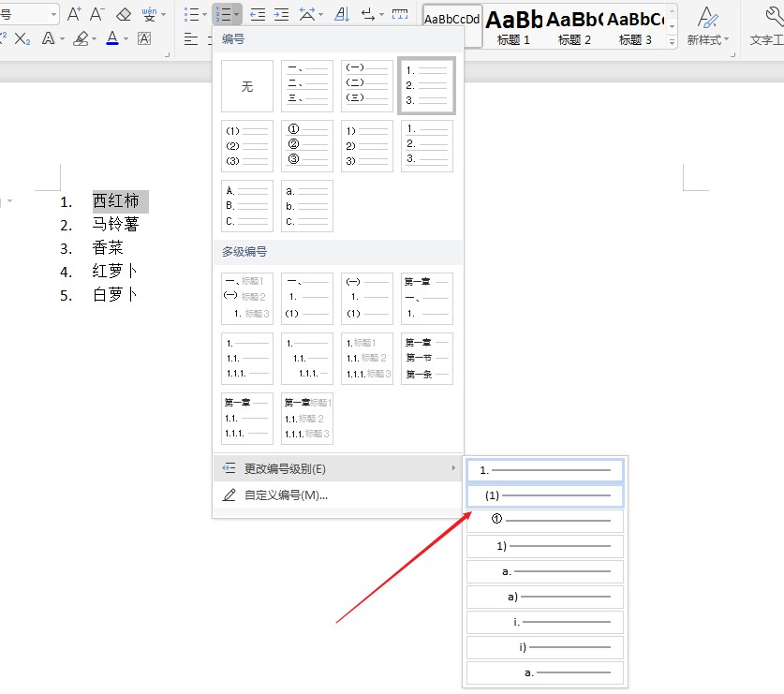Select level 'i.' in numbering level submenu

(x=545, y=622)
